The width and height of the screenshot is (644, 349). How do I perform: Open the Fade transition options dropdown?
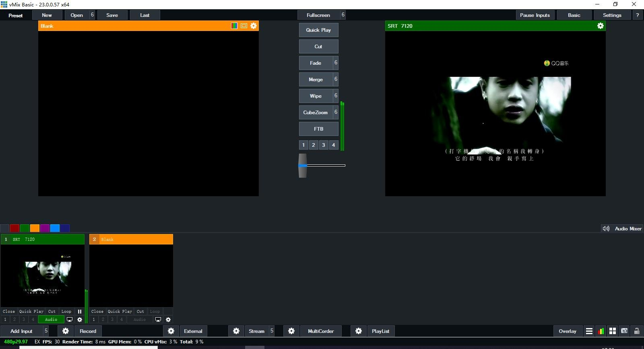click(336, 63)
